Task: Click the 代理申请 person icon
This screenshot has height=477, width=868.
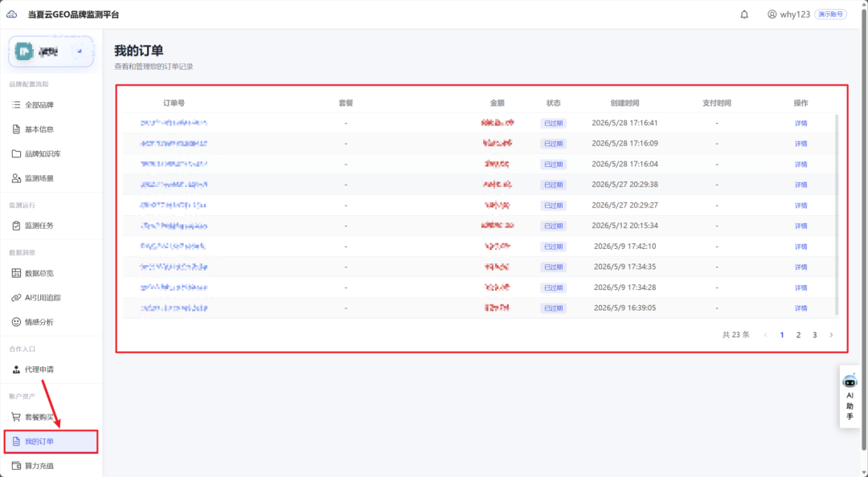Action: 16,369
